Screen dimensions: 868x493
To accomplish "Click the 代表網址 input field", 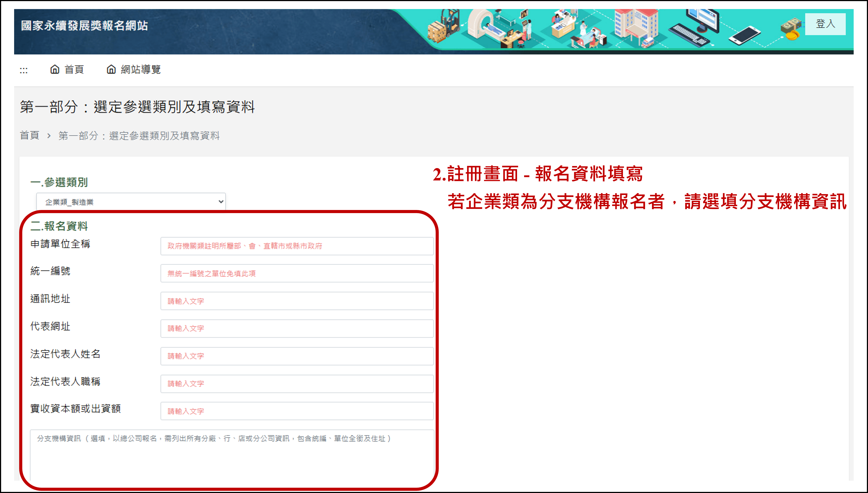I will [x=297, y=328].
